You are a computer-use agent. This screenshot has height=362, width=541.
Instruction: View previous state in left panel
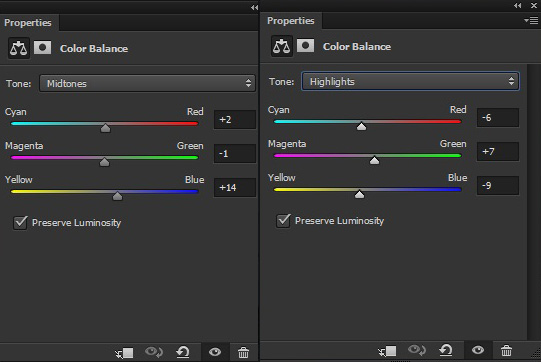pyautogui.click(x=154, y=352)
